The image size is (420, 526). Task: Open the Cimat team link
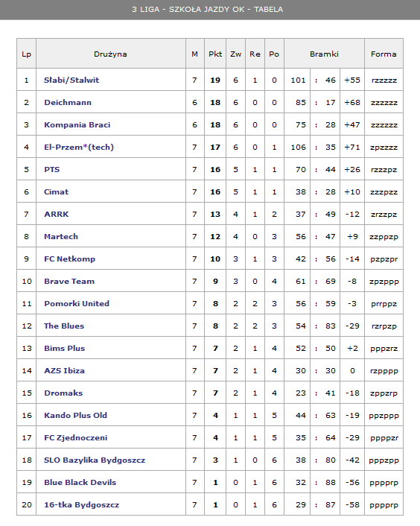[57, 192]
